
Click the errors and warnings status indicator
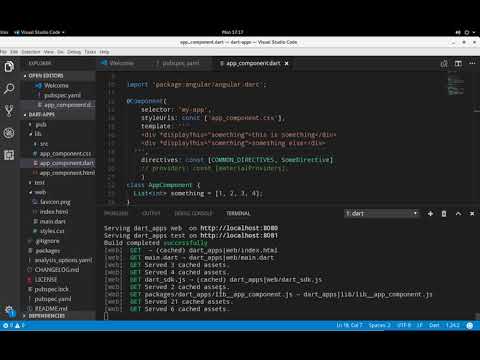click(x=14, y=325)
